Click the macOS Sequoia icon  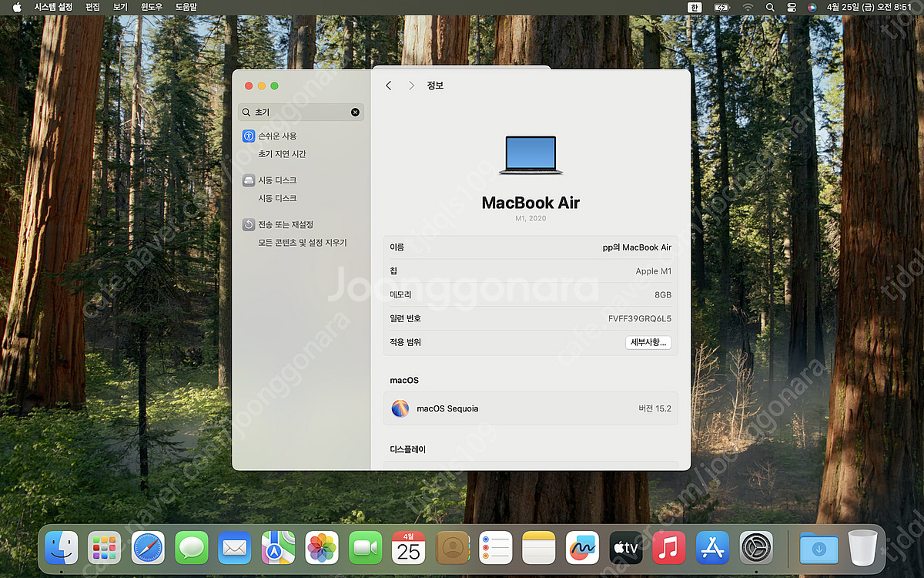click(x=400, y=408)
